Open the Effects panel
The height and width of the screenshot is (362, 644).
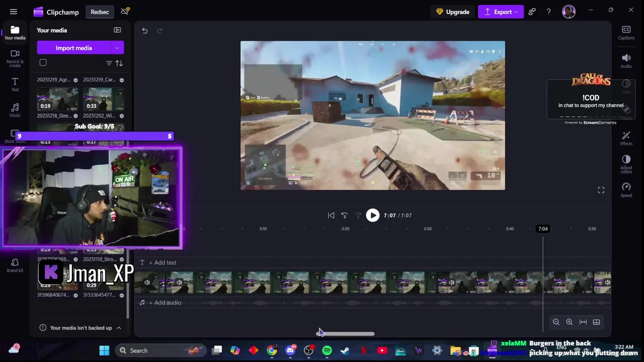click(x=626, y=138)
